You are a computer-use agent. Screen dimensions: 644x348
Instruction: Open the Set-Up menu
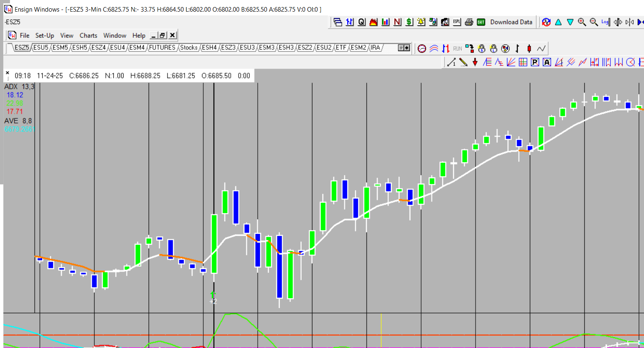click(x=44, y=36)
